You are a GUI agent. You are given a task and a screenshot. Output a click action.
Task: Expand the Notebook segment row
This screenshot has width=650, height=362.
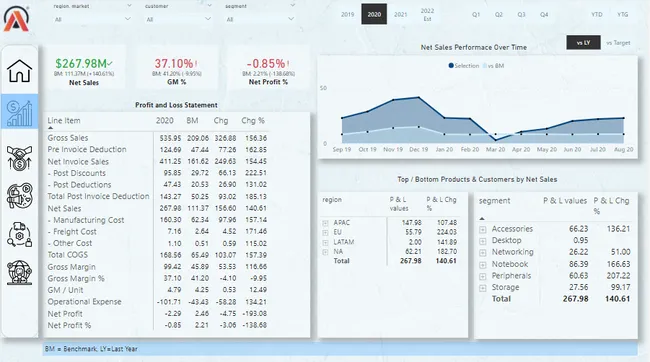point(483,265)
